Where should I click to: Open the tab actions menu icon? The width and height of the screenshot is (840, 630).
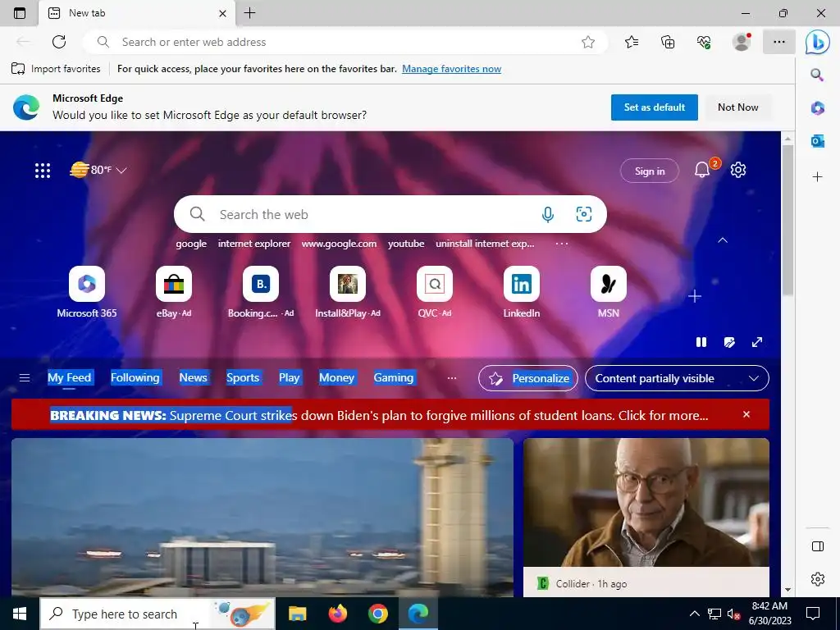coord(20,13)
